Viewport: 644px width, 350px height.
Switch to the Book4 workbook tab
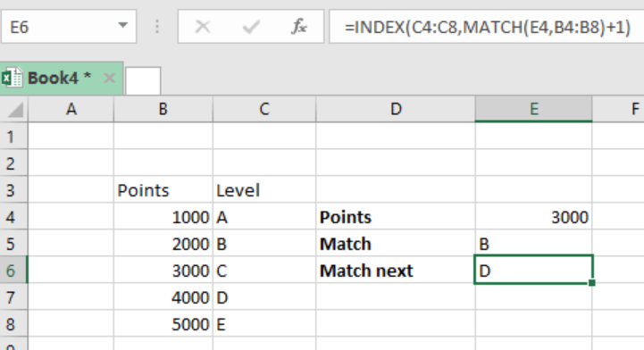pyautogui.click(x=61, y=78)
